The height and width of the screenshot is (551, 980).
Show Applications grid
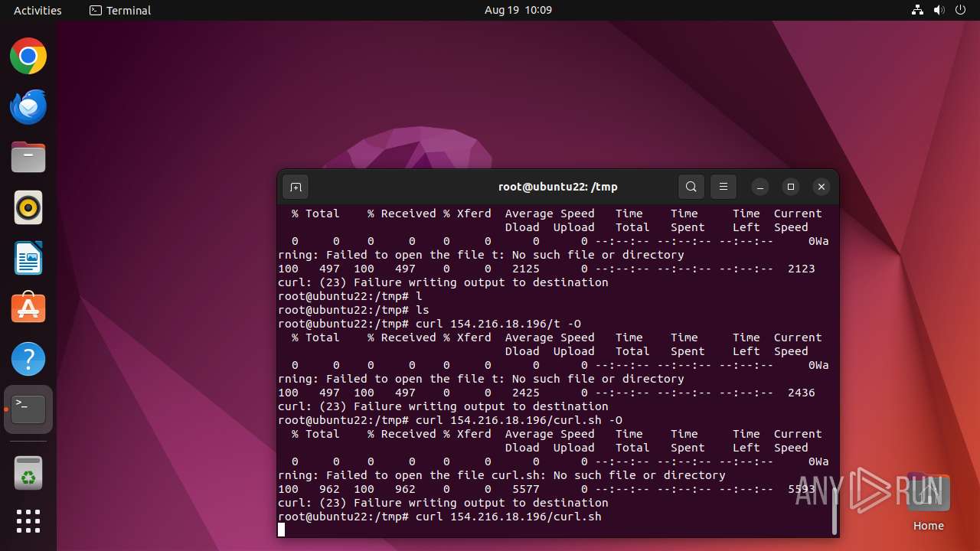click(28, 521)
